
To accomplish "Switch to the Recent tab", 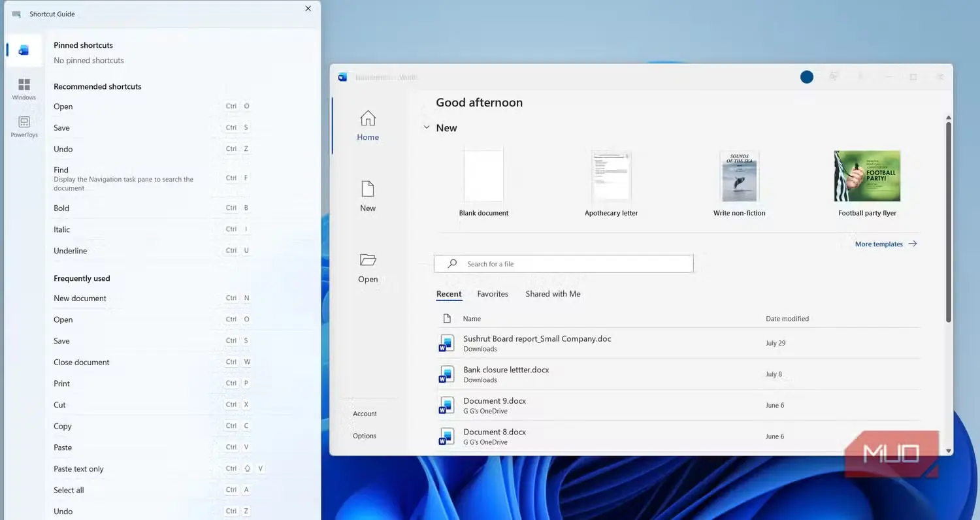I will pyautogui.click(x=449, y=294).
